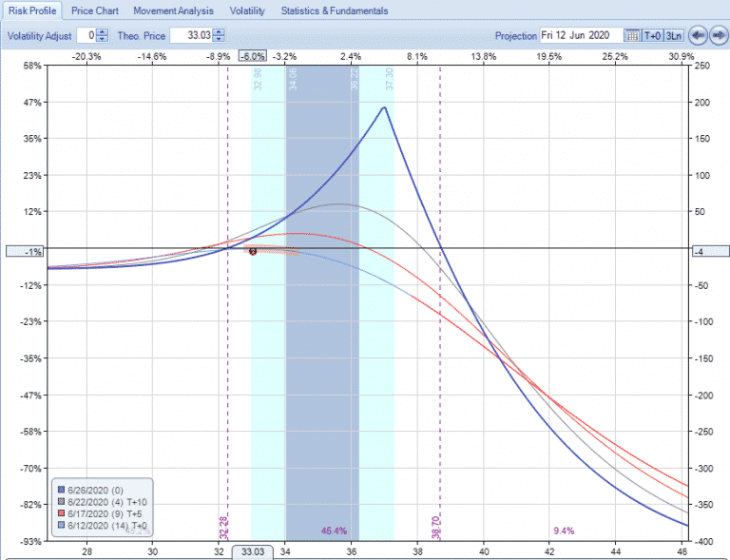
Task: Open the Movement Analysis tab
Action: pos(173,11)
